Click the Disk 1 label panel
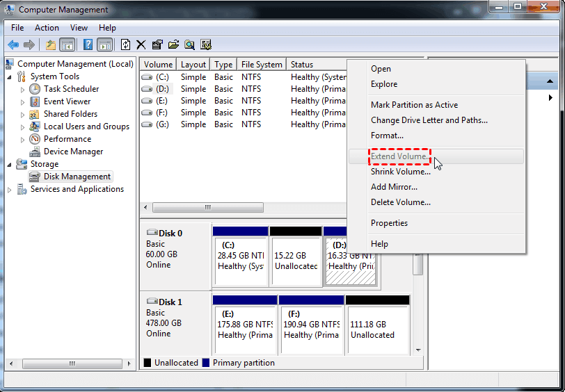This screenshot has width=565, height=392. (175, 324)
